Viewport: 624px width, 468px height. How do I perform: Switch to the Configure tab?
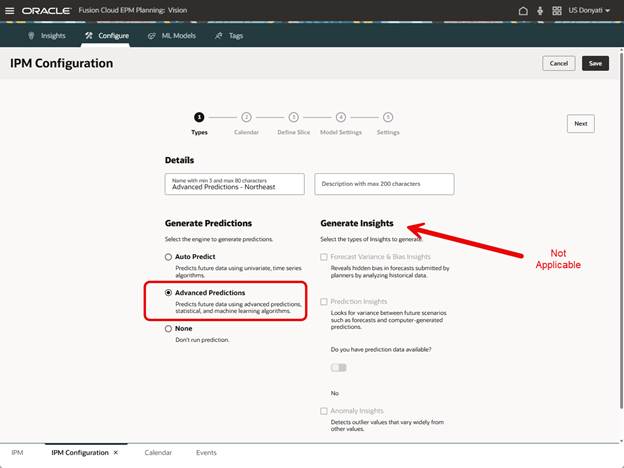pyautogui.click(x=106, y=36)
